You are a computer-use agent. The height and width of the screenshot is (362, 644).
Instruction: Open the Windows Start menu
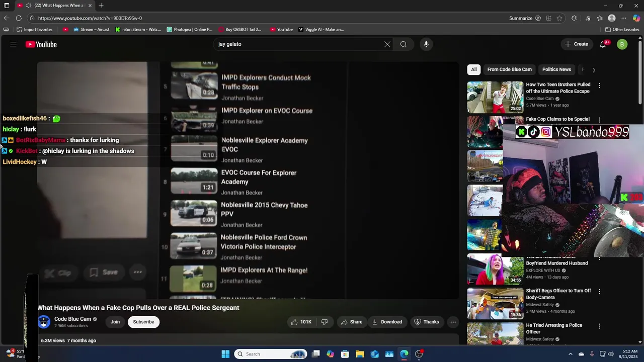[x=225, y=354]
